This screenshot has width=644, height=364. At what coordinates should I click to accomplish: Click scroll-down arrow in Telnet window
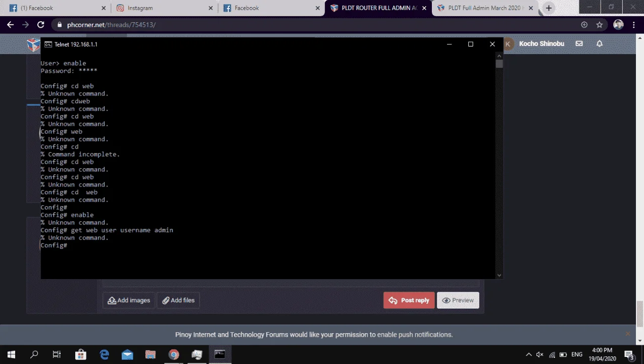point(499,275)
